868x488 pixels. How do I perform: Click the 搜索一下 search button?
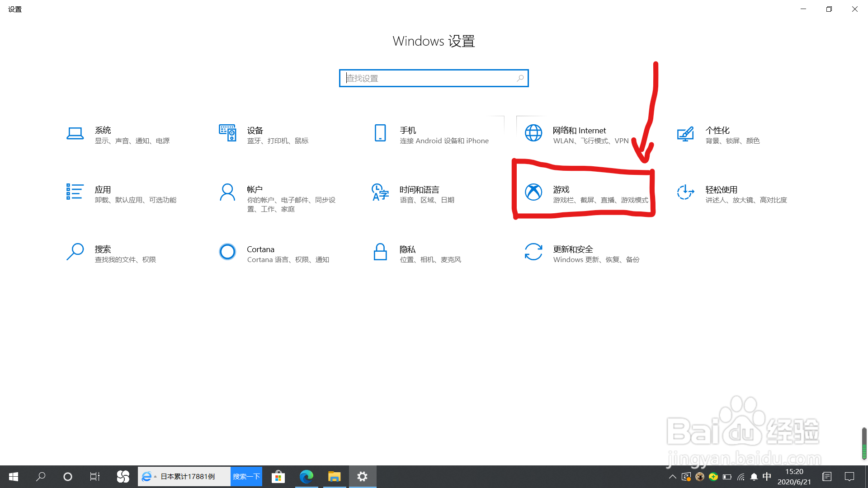click(x=246, y=476)
